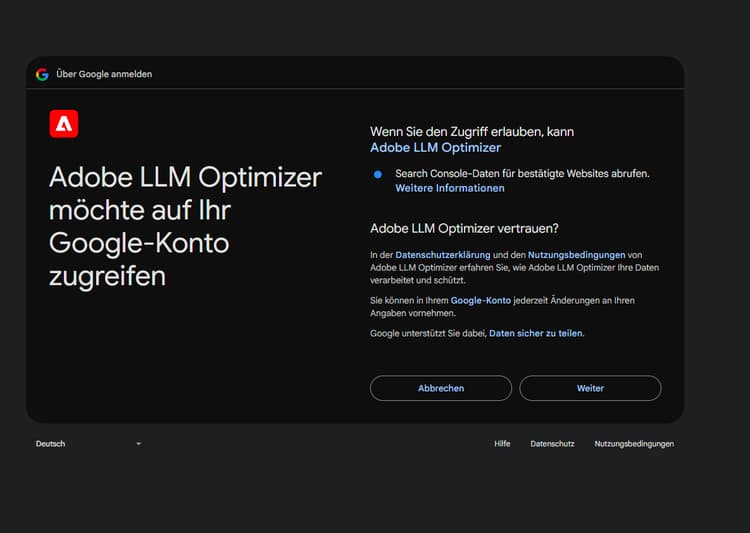Open the blue Nutzungsbedingungen link in paragraph
This screenshot has width=750, height=533.
[x=576, y=255]
